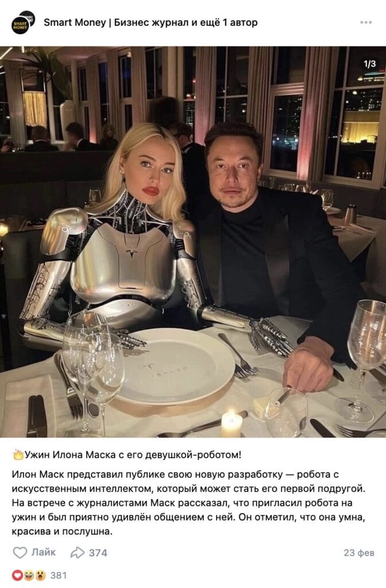The height and width of the screenshot is (588, 386).
Task: Open the post via the "23 фев" date
Action: (359, 553)
